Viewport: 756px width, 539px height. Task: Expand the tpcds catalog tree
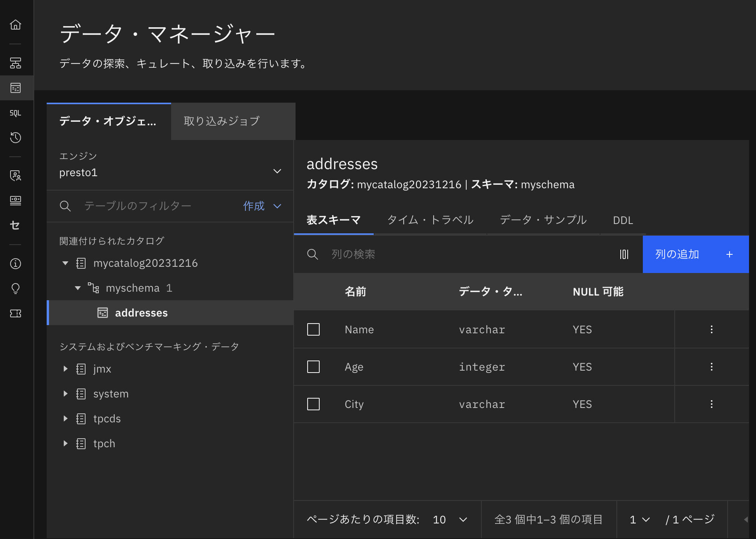pos(65,418)
